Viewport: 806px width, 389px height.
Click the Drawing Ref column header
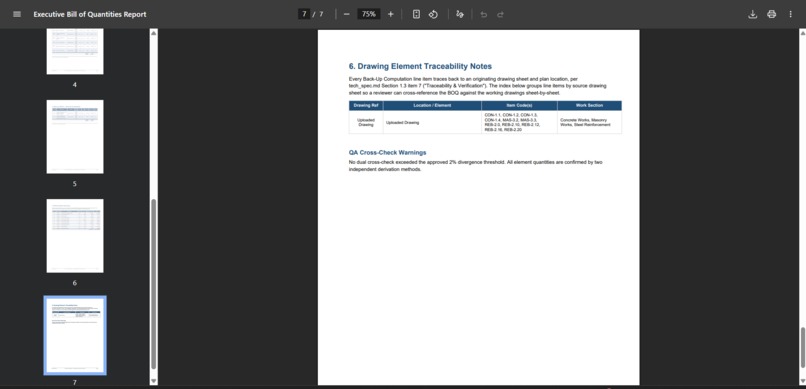pyautogui.click(x=366, y=105)
